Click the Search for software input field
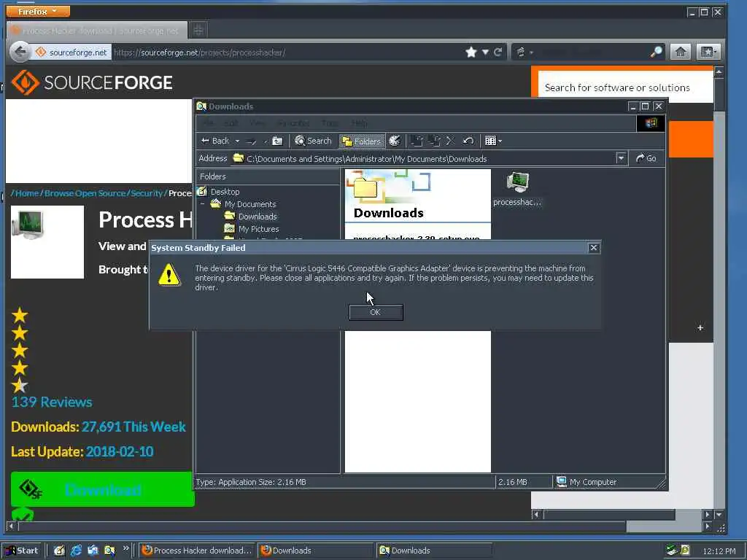 (625, 87)
